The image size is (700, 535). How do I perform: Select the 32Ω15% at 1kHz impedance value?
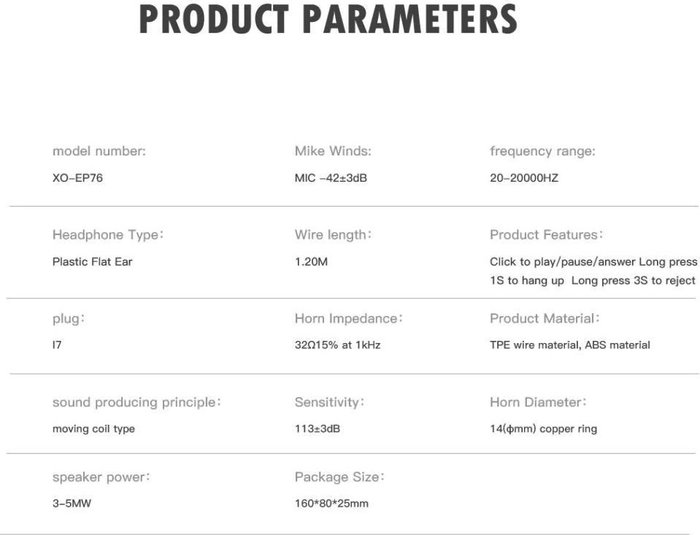[x=337, y=345]
